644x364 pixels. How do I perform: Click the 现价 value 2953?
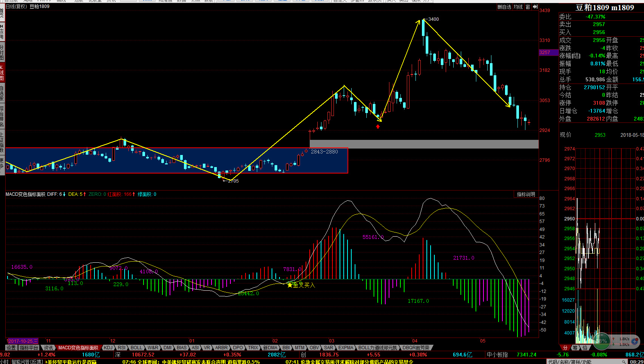[x=600, y=135]
